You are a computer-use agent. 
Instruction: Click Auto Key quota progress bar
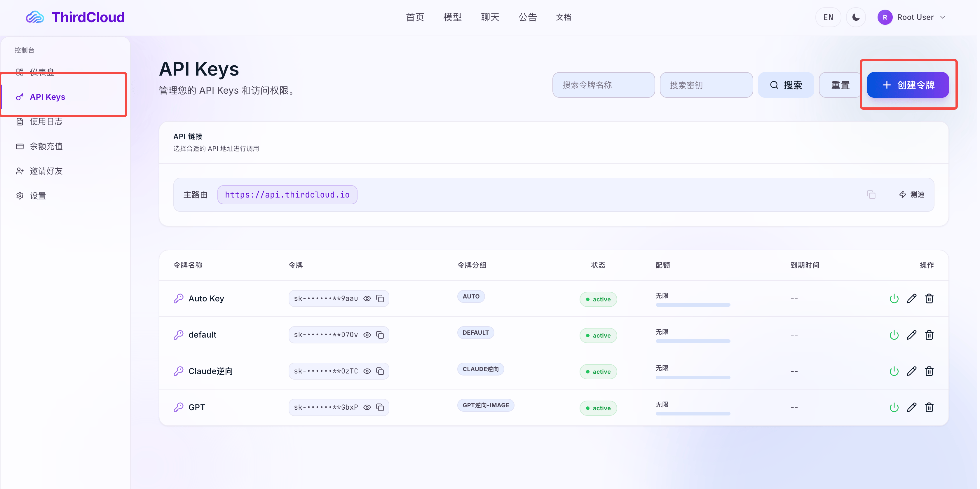(692, 305)
